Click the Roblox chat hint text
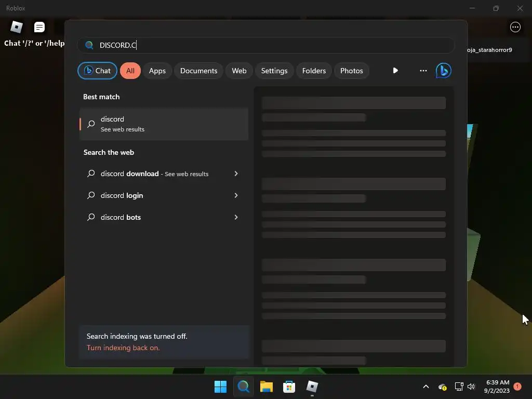The image size is (532, 399). (x=34, y=43)
